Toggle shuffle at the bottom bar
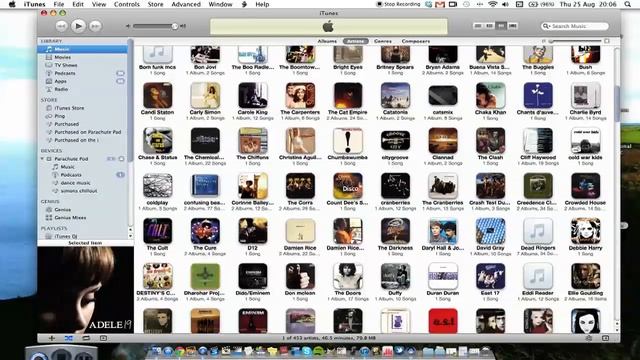Viewport: 640px width, 360px height. pos(69,338)
